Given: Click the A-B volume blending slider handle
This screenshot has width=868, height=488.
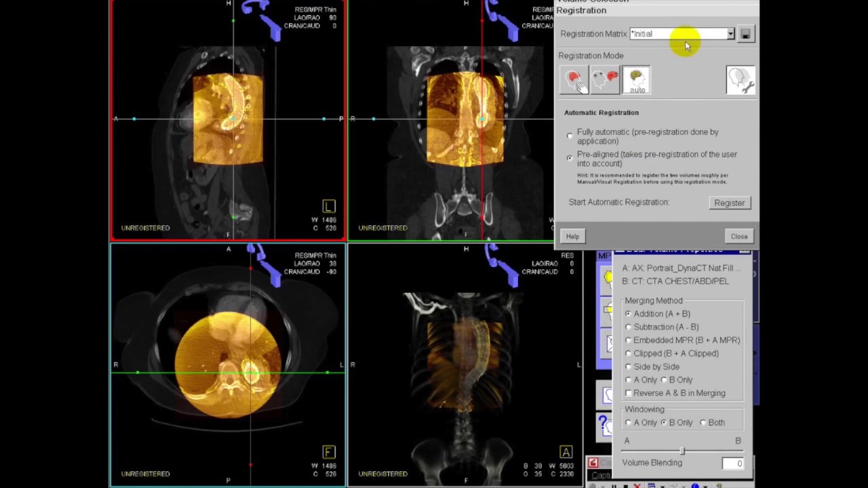Looking at the screenshot, I should (683, 451).
